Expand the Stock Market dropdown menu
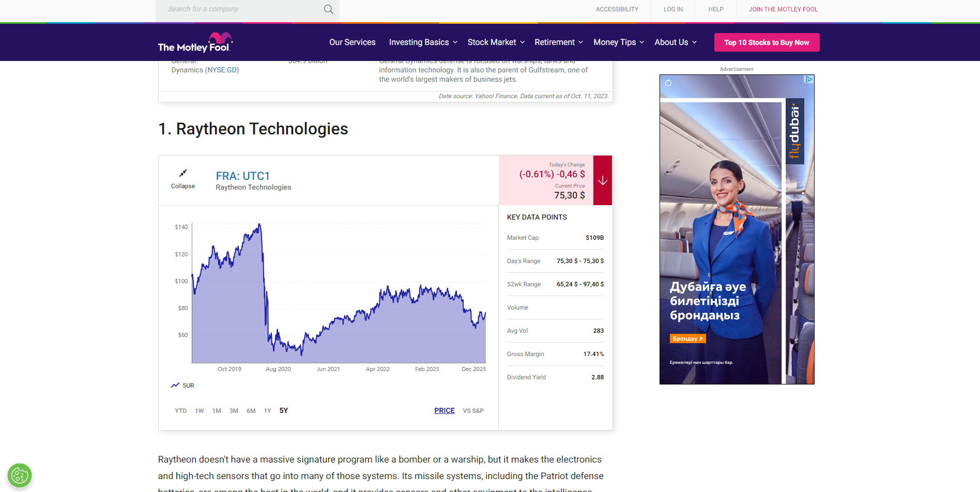Image resolution: width=980 pixels, height=492 pixels. point(496,42)
